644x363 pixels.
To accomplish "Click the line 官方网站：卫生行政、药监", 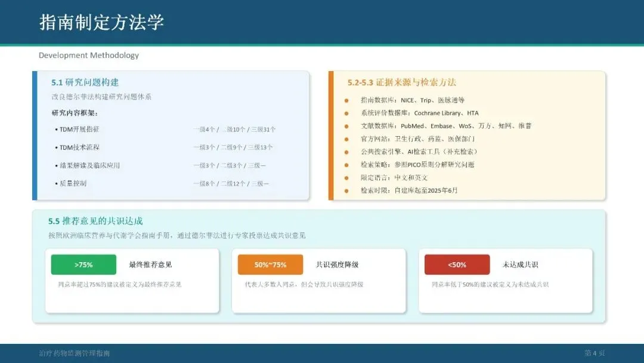I will [417, 139].
